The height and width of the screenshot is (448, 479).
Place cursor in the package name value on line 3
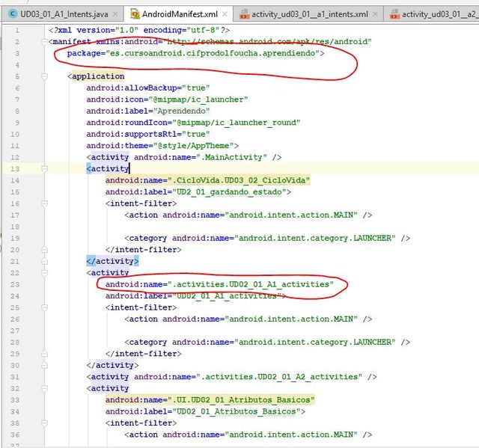pyautogui.click(x=213, y=53)
